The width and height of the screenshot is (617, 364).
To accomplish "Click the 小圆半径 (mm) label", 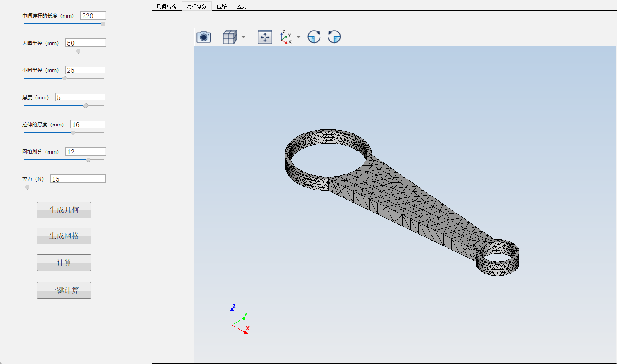I will [x=40, y=70].
